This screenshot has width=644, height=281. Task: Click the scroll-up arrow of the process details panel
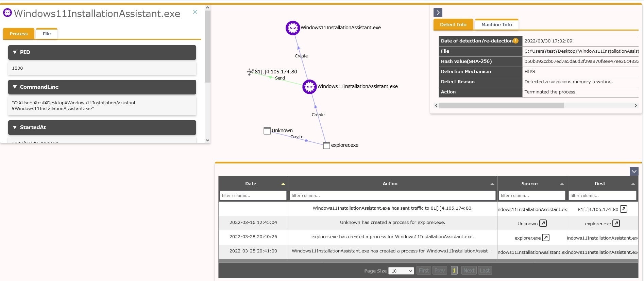click(x=207, y=7)
